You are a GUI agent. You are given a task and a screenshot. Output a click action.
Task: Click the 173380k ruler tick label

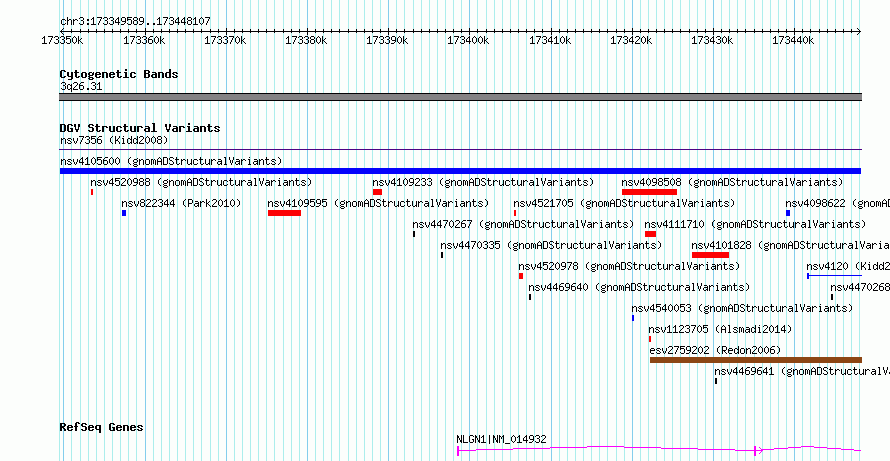(306, 40)
